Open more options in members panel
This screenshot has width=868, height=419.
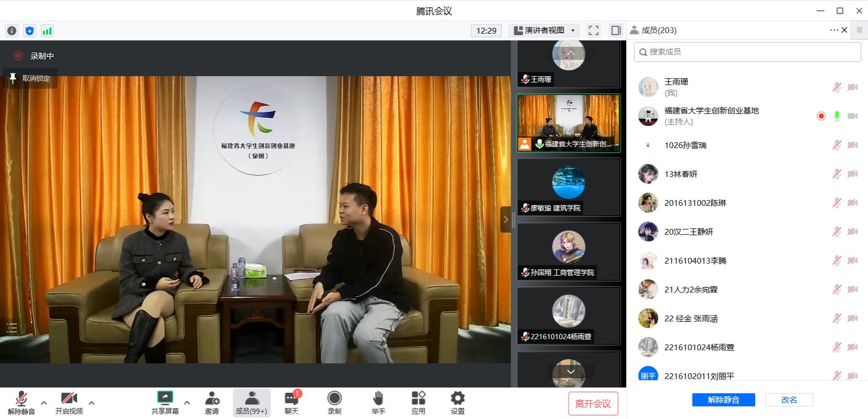click(833, 30)
